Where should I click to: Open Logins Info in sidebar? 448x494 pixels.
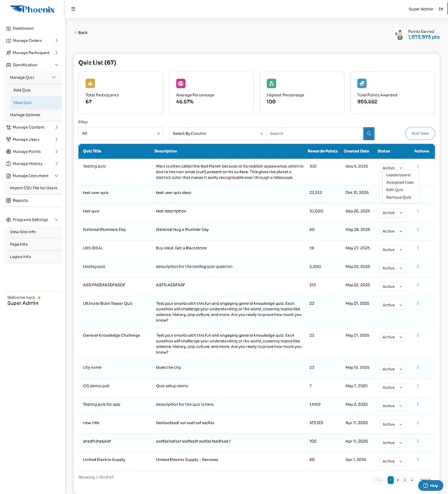point(20,256)
